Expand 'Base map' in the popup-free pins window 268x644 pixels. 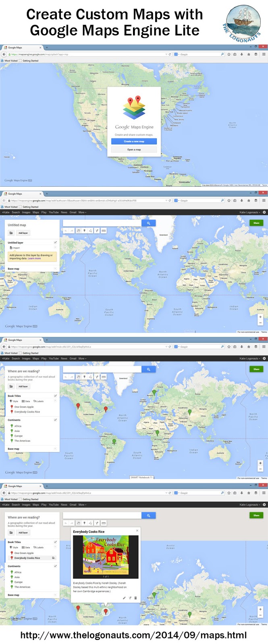point(55,448)
